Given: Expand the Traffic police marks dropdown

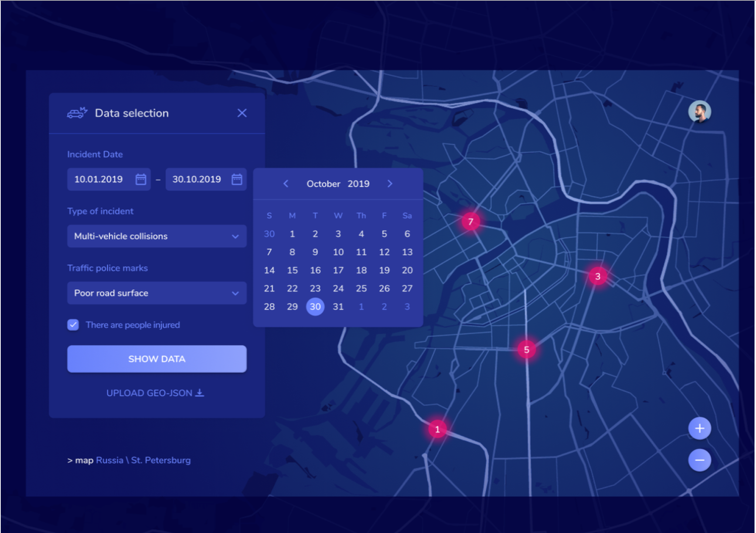Looking at the screenshot, I should 157,293.
